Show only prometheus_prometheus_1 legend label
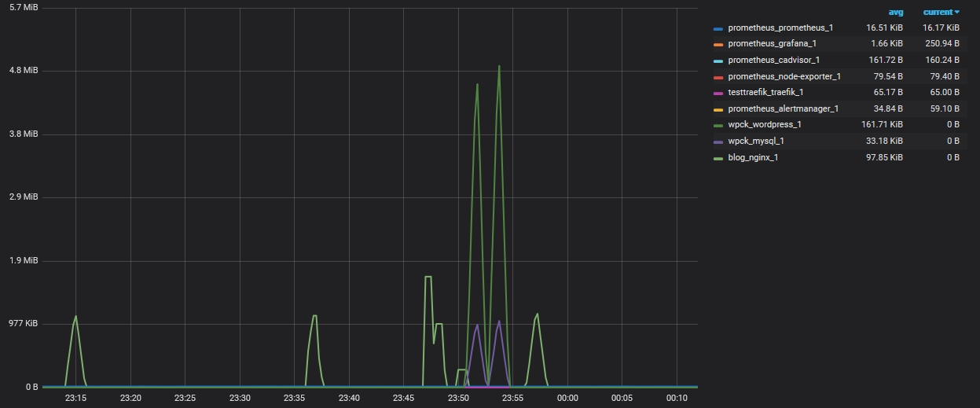This screenshot has width=980, height=408. (x=780, y=28)
